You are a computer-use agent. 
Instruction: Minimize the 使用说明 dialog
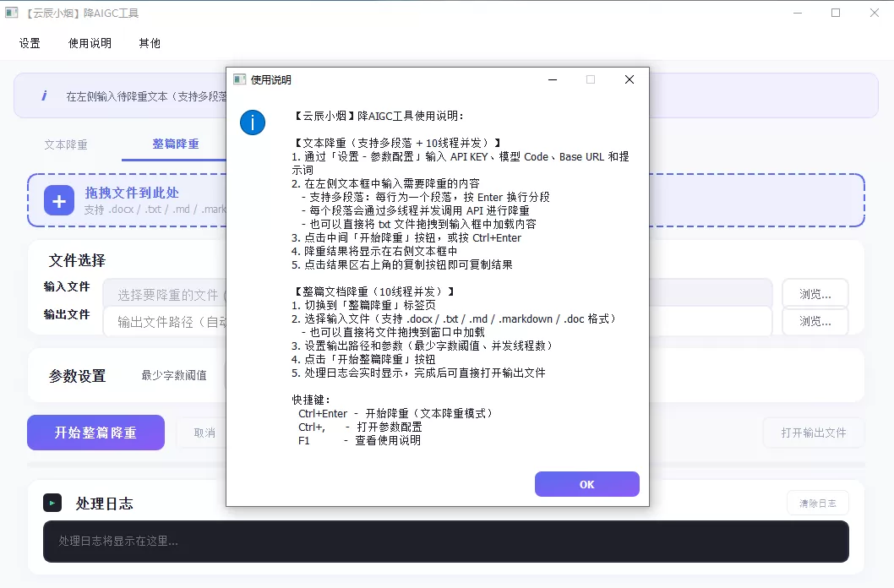click(553, 79)
